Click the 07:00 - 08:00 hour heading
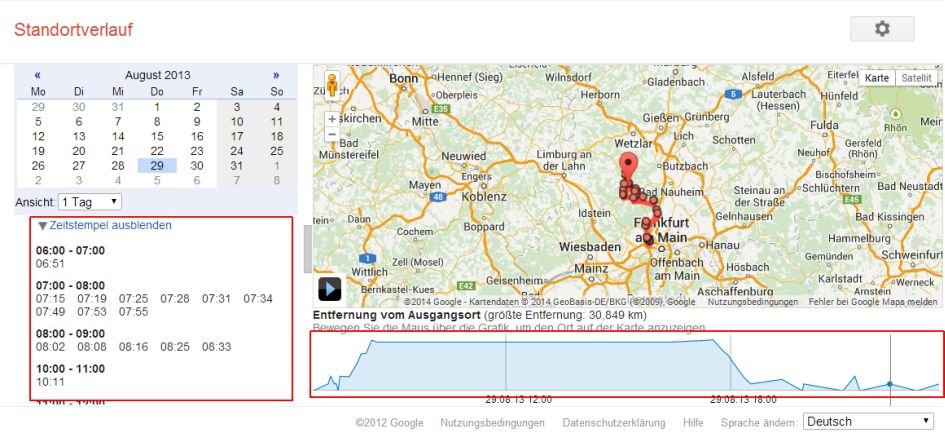 (70, 285)
